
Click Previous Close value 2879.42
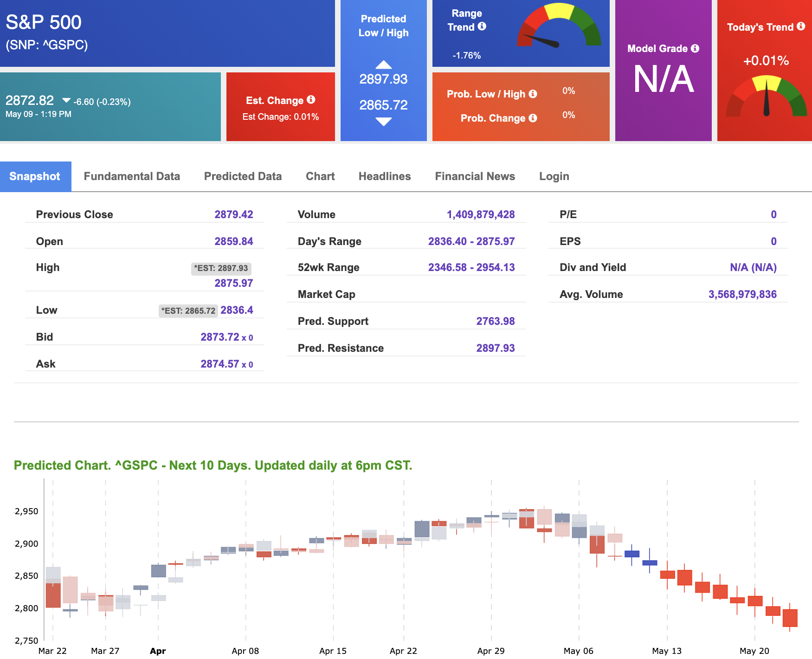pos(234,214)
